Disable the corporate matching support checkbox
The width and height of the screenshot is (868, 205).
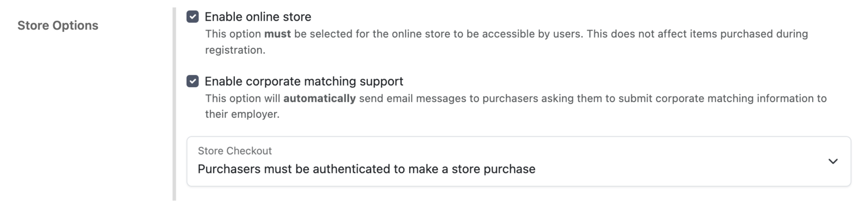coord(193,81)
